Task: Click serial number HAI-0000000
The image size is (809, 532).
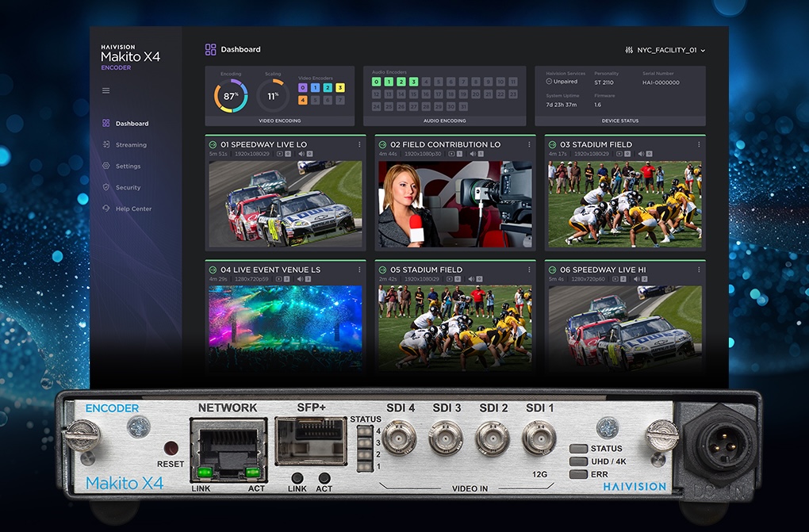Action: click(x=661, y=82)
